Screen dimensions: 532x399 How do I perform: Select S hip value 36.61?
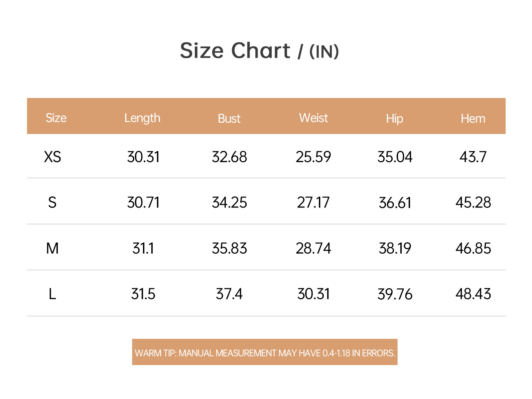click(395, 202)
